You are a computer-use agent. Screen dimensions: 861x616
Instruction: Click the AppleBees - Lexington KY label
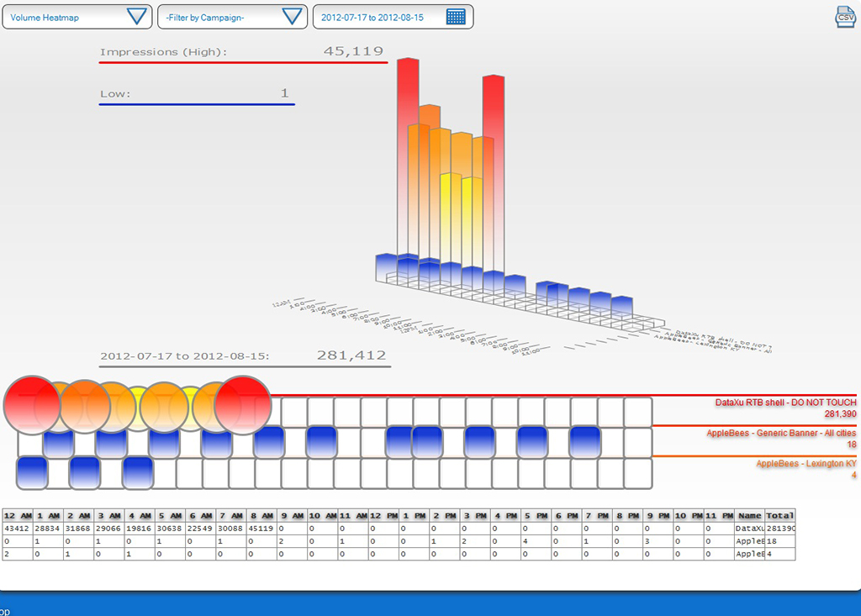(x=806, y=464)
